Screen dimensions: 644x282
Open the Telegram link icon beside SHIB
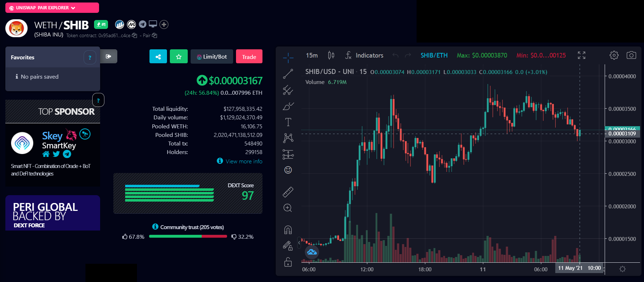click(x=143, y=24)
